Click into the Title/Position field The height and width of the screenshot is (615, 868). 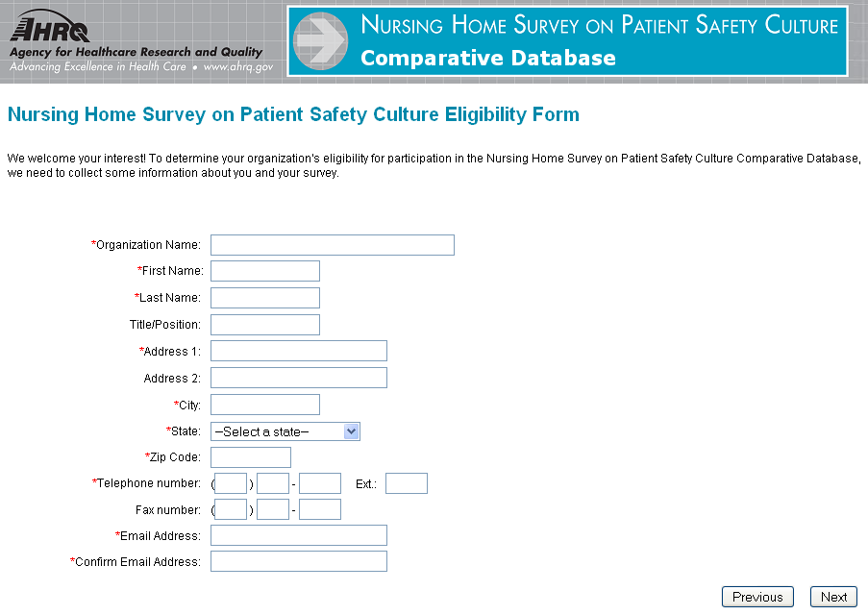[x=264, y=325]
